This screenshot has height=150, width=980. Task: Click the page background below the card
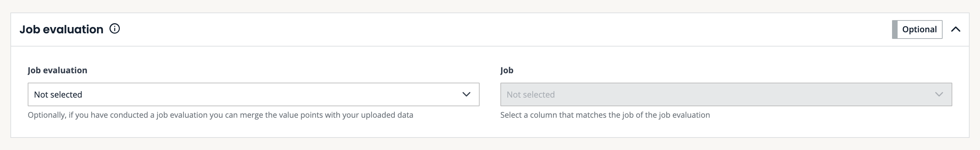coord(490,144)
